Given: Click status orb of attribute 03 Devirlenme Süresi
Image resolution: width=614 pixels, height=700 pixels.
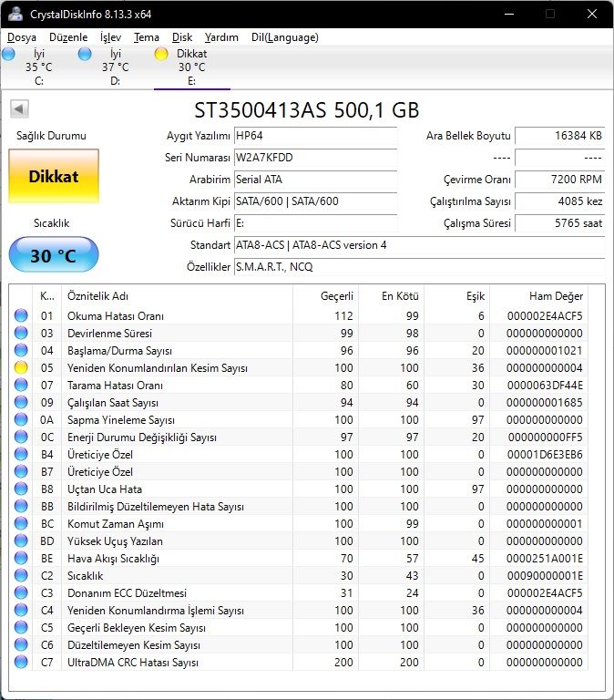Looking at the screenshot, I should tap(21, 333).
